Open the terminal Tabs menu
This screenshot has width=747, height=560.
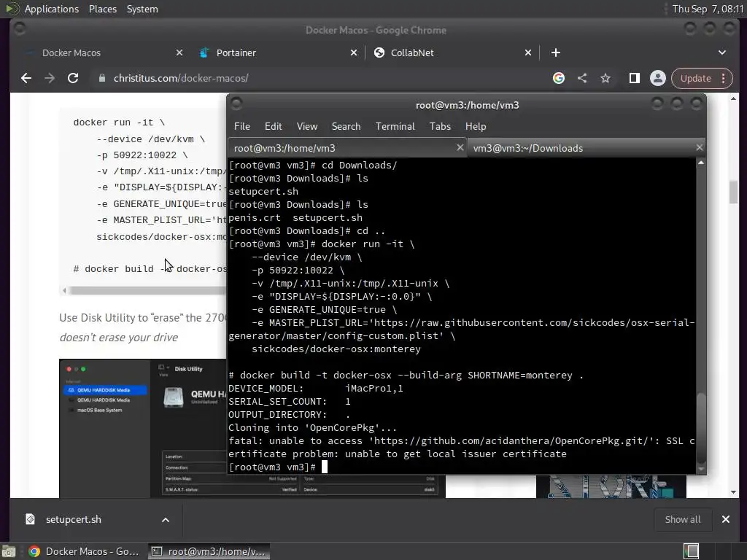(440, 126)
